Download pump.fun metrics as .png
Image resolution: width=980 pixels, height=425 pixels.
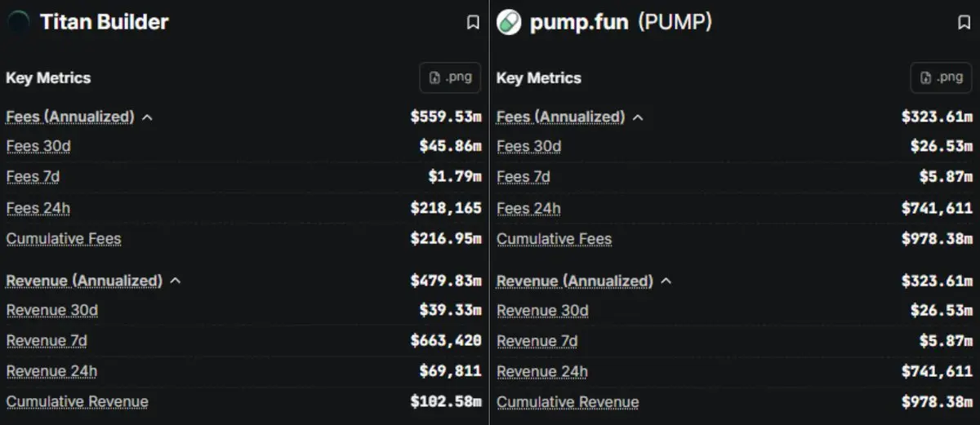click(941, 77)
